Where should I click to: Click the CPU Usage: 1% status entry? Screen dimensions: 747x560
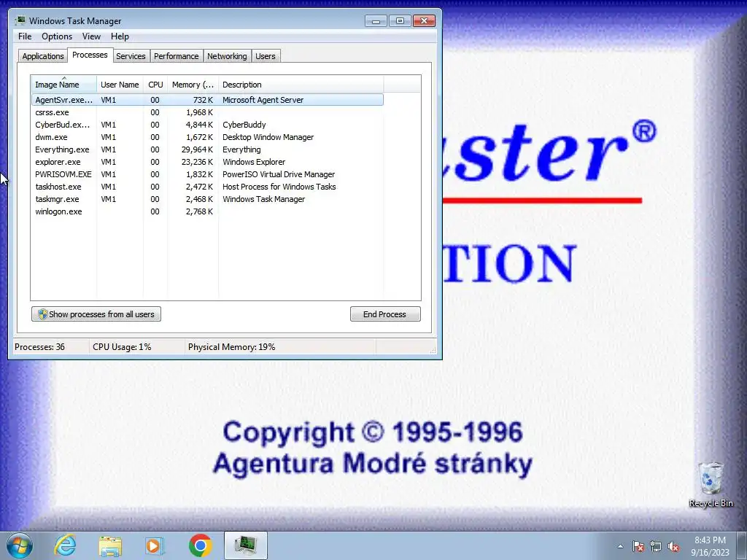click(122, 347)
